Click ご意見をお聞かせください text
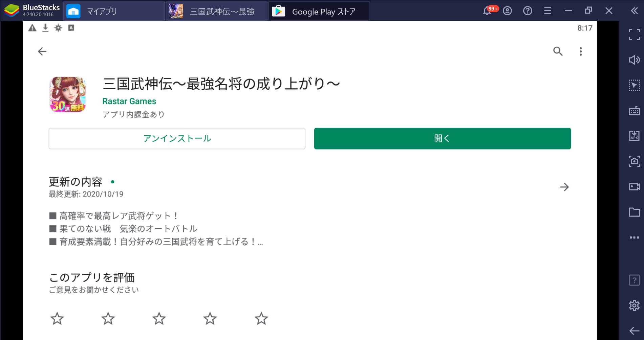The width and height of the screenshot is (644, 340). (x=94, y=290)
